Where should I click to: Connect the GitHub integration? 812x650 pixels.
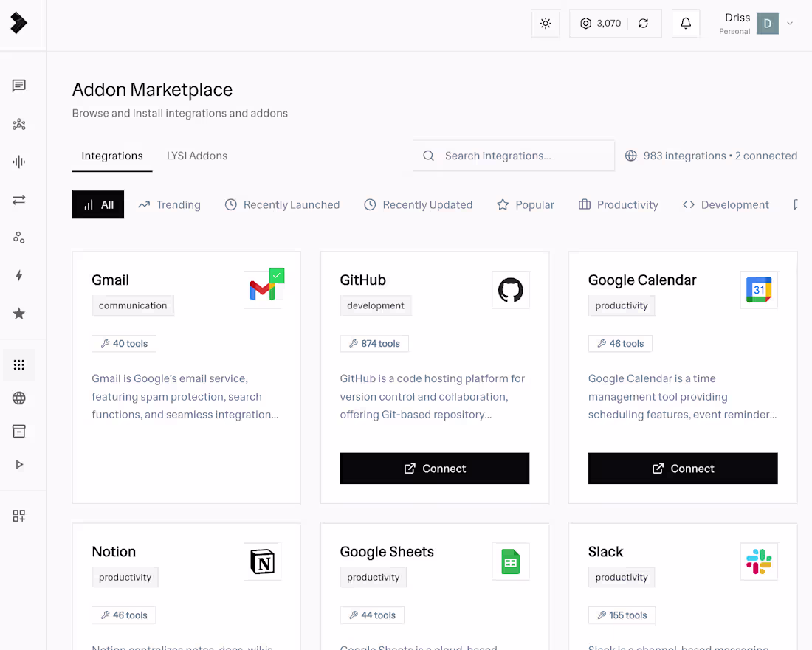click(x=435, y=469)
